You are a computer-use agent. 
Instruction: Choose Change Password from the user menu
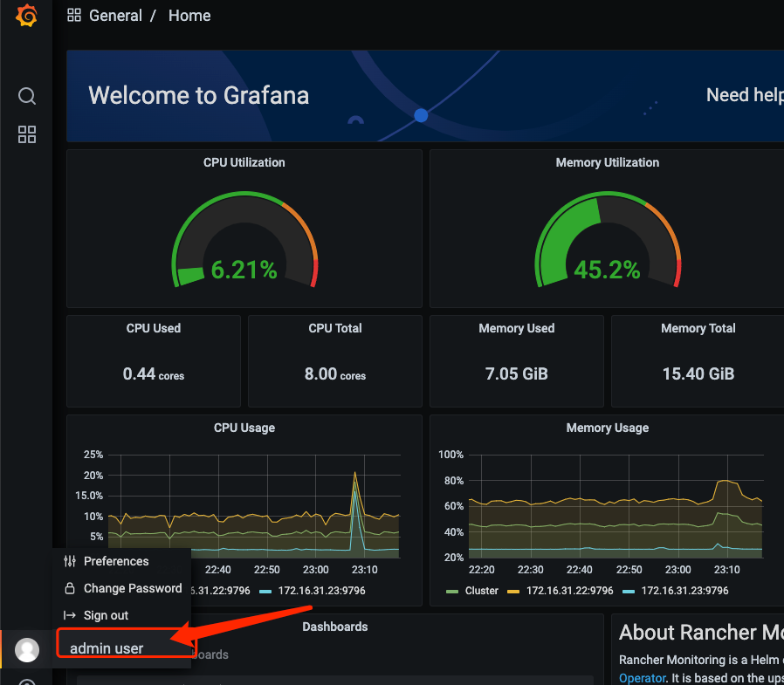[x=132, y=588]
